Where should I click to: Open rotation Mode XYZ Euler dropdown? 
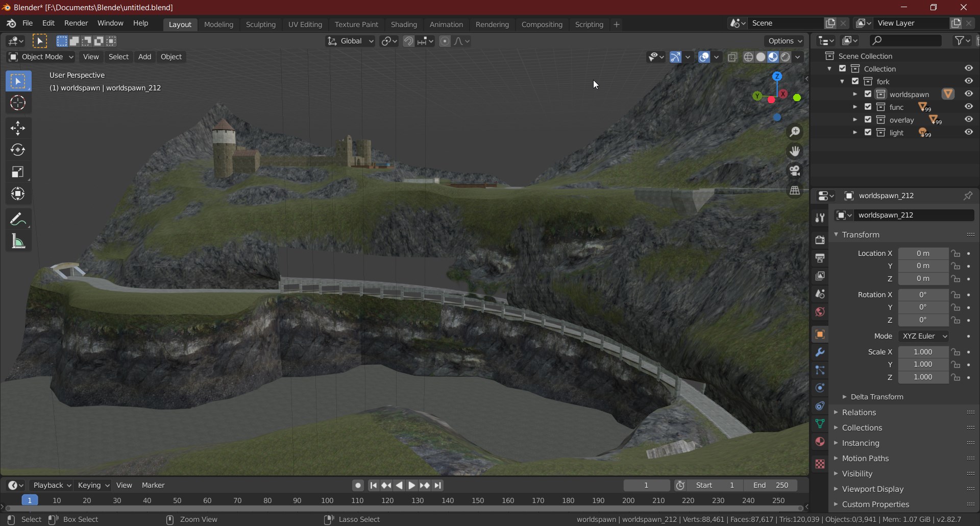pyautogui.click(x=924, y=336)
